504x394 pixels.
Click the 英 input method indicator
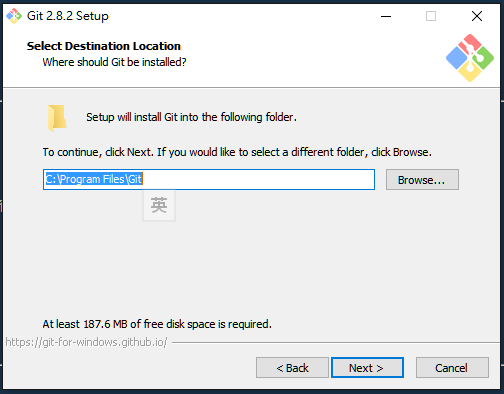(x=159, y=205)
